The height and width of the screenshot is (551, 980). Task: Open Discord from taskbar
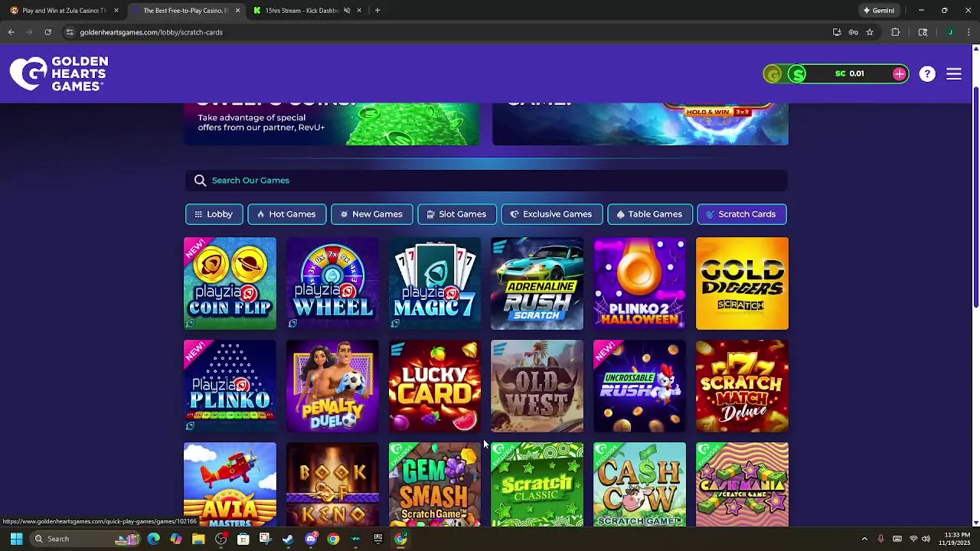pyautogui.click(x=310, y=539)
